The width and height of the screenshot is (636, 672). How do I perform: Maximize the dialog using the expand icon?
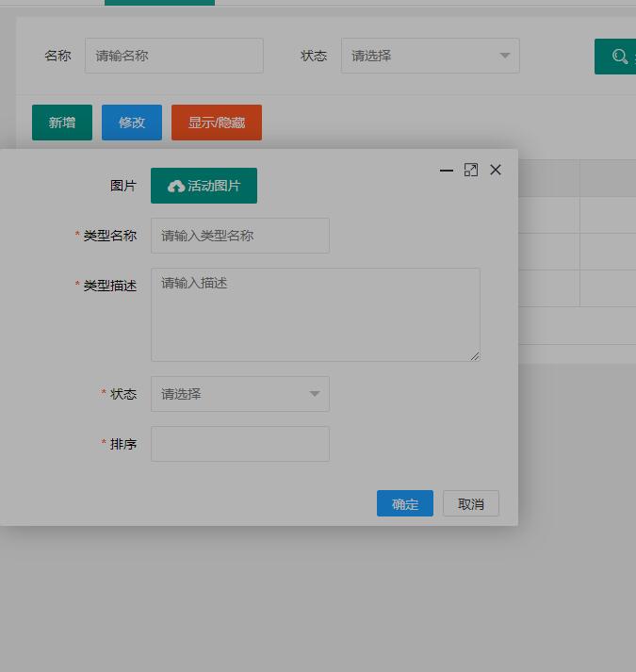[x=471, y=171]
